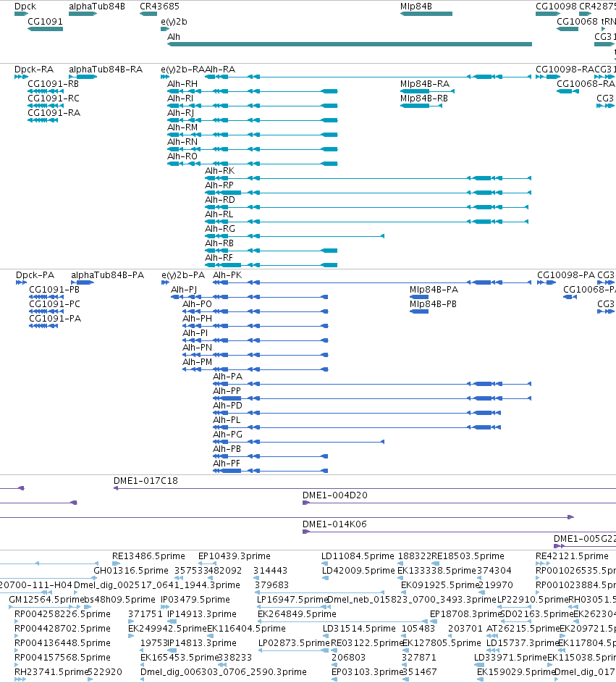Click the e(y)2b gene label
The image size is (616, 683).
(x=174, y=22)
